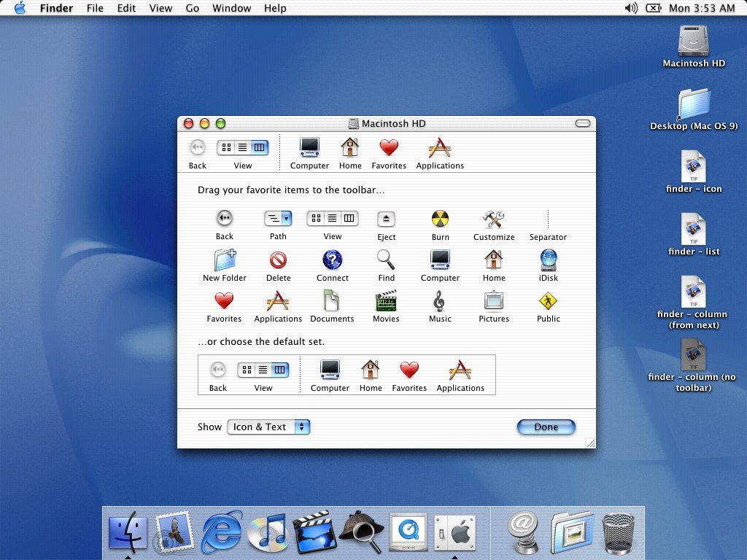The width and height of the screenshot is (747, 560).
Task: Open the Trash in the Dock
Action: (618, 532)
